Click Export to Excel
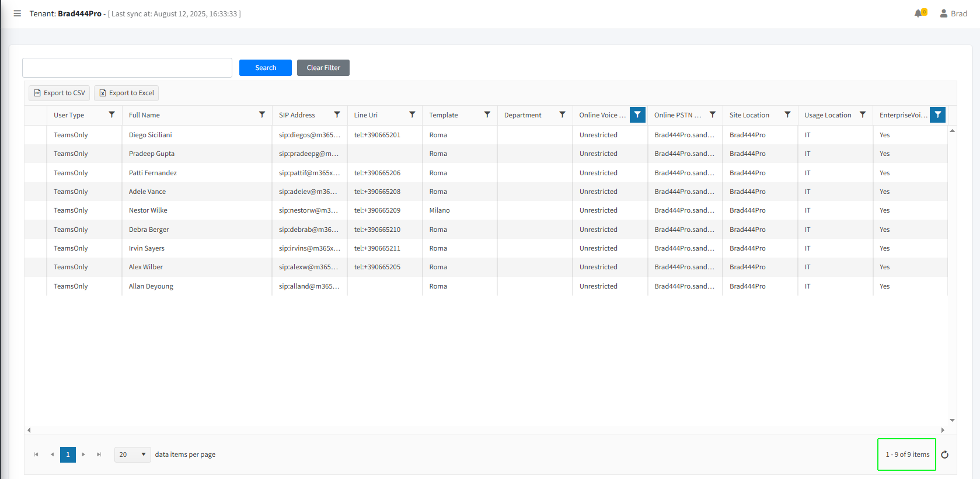980x479 pixels. point(127,93)
